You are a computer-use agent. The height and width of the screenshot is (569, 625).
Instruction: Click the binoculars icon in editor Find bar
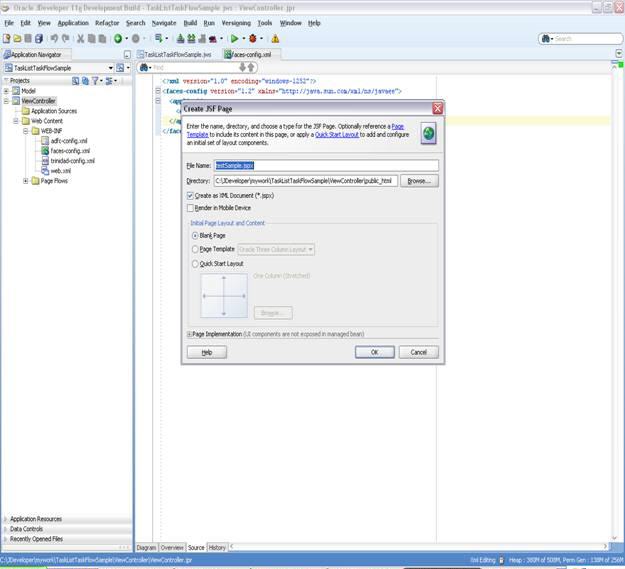[143, 67]
